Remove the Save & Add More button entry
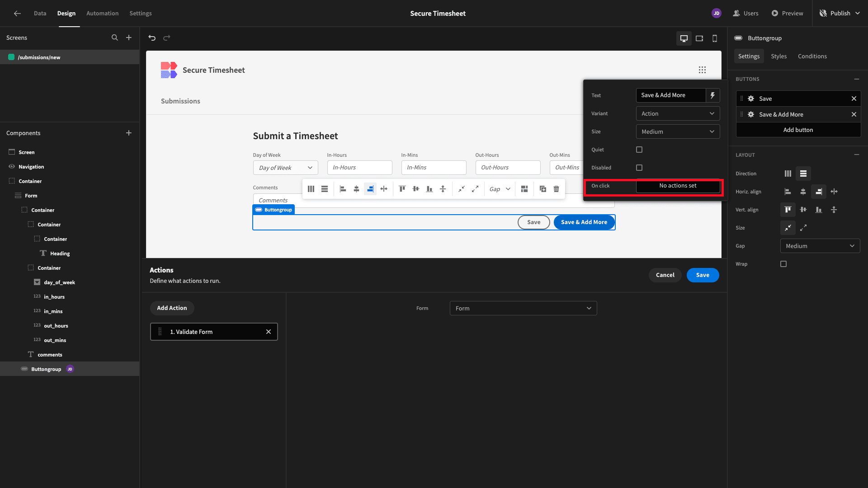Image resolution: width=868 pixels, height=488 pixels. pos(854,114)
